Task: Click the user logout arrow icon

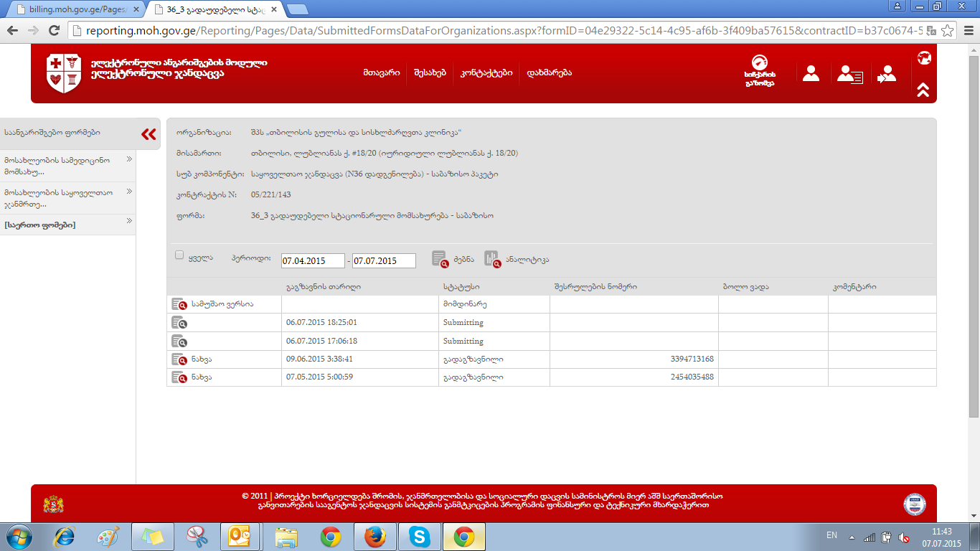Action: point(887,74)
